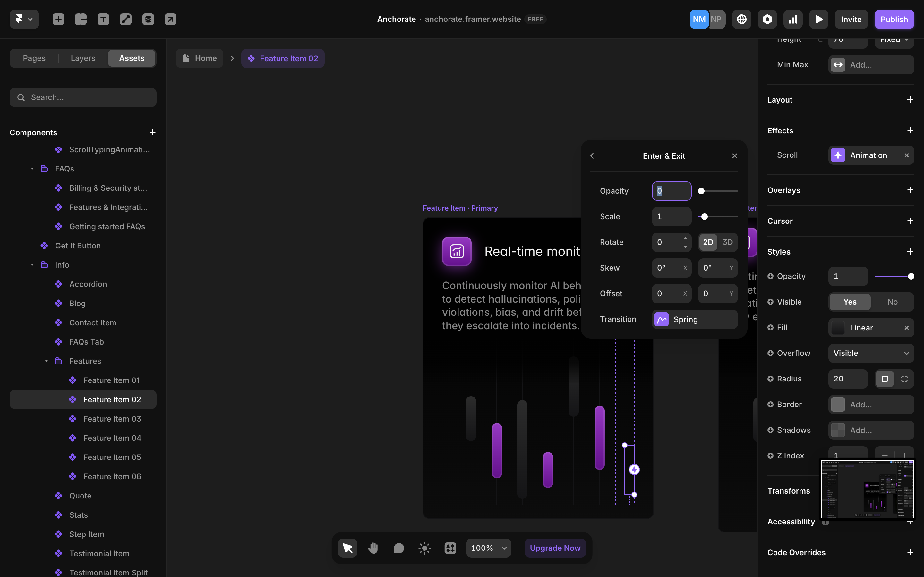Open site analytics via the bar chart icon

(793, 19)
